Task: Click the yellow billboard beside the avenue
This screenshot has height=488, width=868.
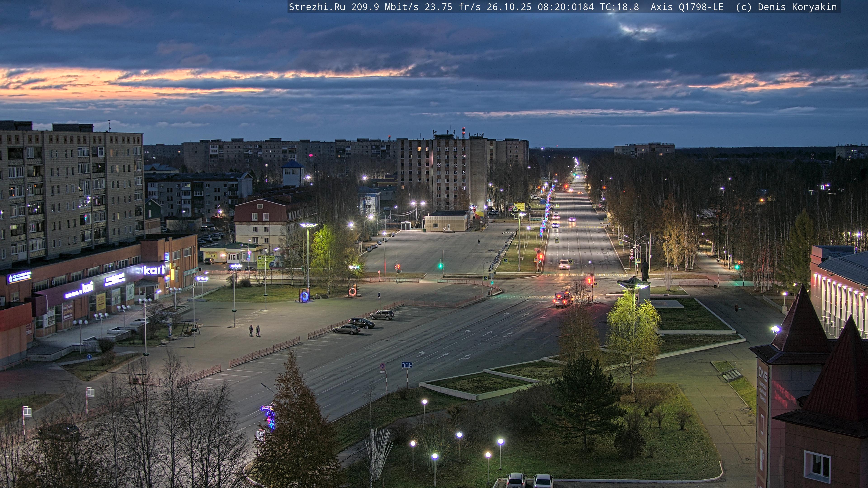Action: (519, 206)
